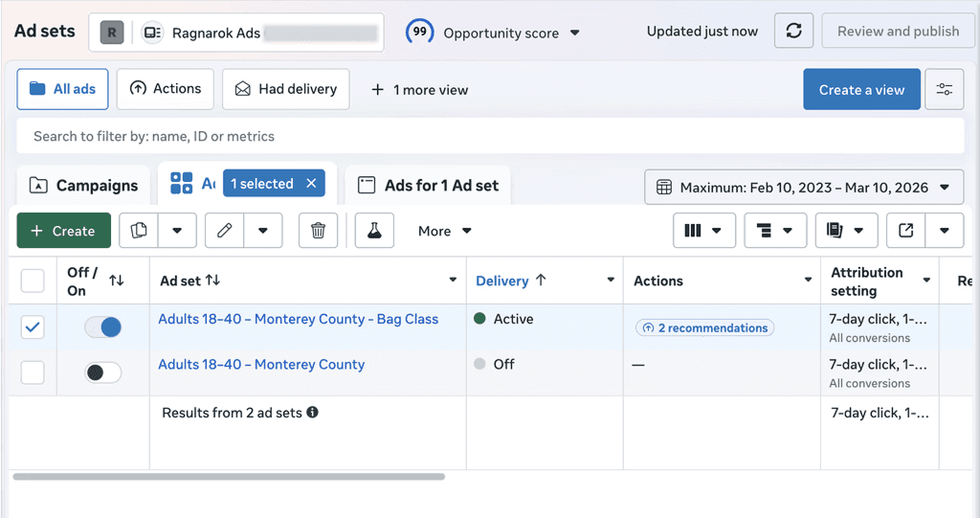
Task: Open the view settings sliders icon
Action: tap(945, 89)
